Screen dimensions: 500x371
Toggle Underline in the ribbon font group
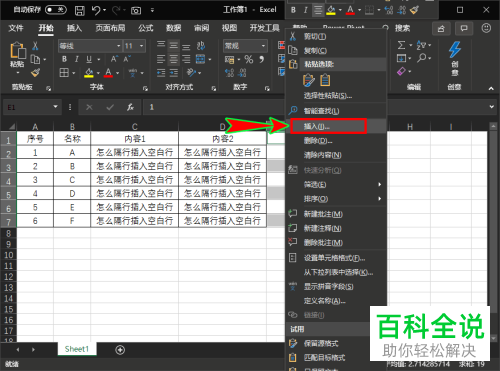[89, 59]
